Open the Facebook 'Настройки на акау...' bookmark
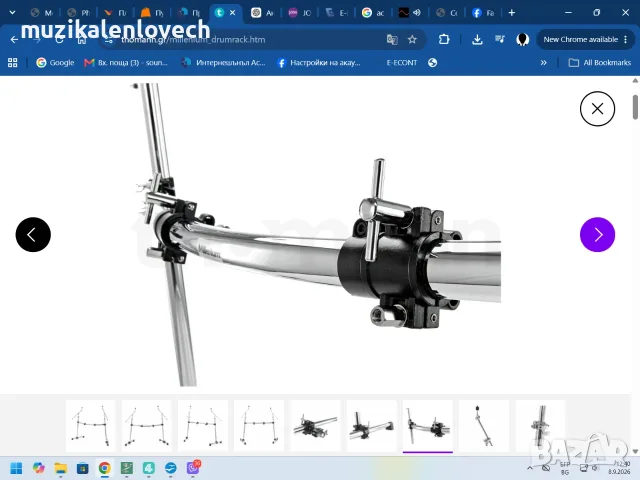This screenshot has width=640, height=480. [x=319, y=62]
